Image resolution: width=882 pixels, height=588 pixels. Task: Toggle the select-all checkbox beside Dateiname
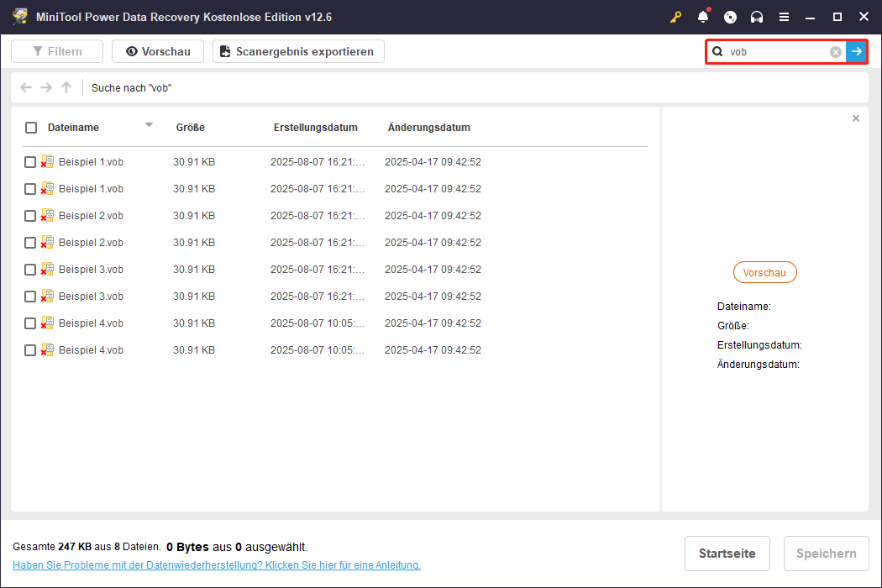click(31, 128)
